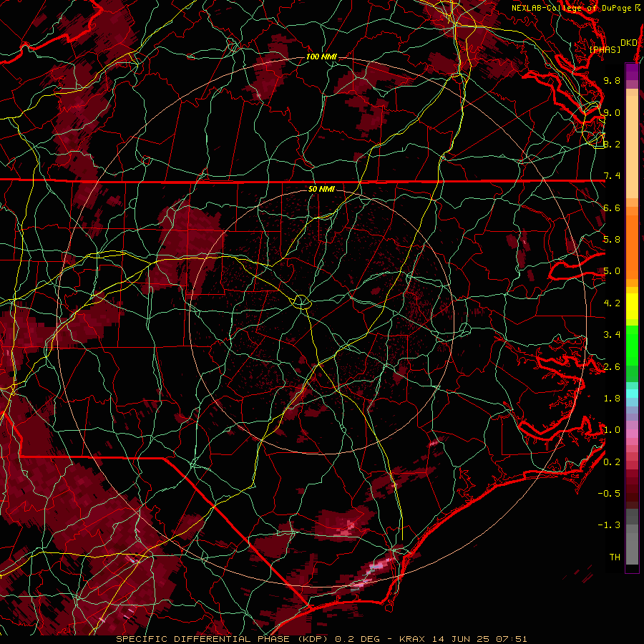Click the 7.4 value on color scale
The image size is (644, 644).
[x=612, y=176]
